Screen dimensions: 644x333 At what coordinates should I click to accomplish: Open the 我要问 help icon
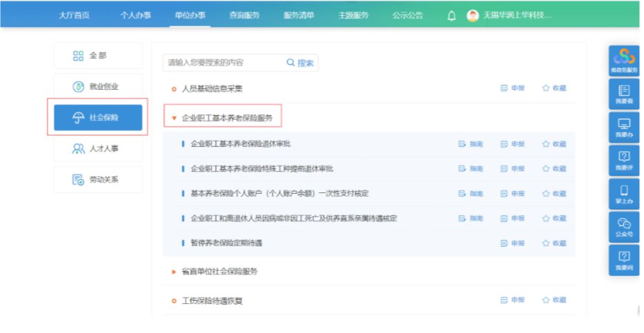coord(624,260)
